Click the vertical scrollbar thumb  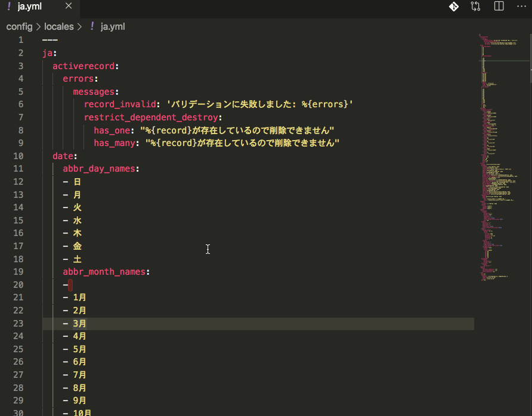pos(530,58)
